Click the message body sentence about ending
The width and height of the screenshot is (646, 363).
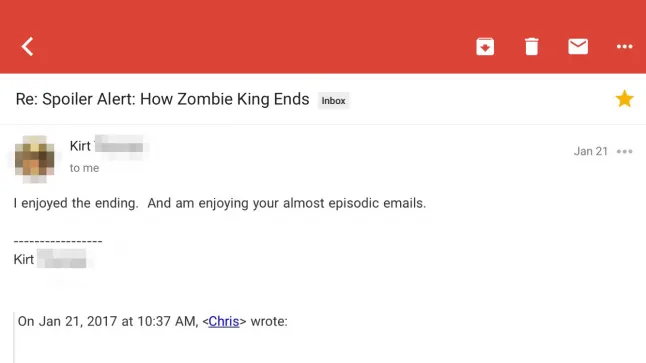click(220, 203)
